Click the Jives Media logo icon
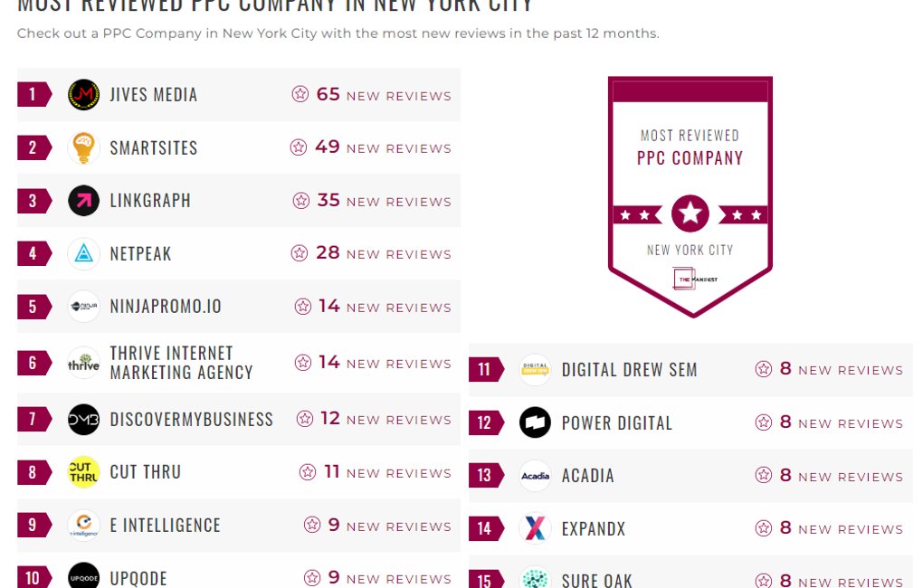 (83, 95)
